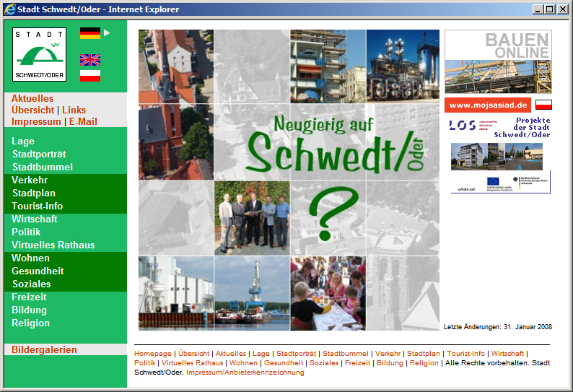
Task: Switch to English via British flag
Action: point(90,60)
